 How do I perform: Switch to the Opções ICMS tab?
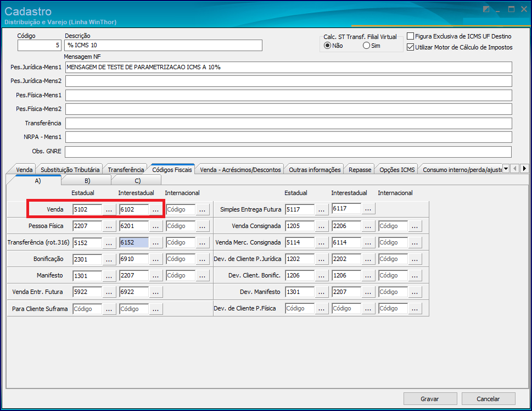coord(397,169)
